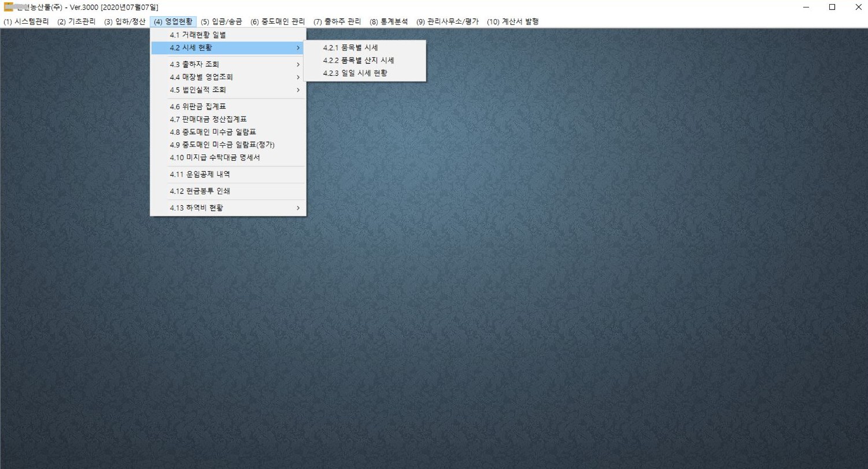Image resolution: width=868 pixels, height=469 pixels.
Task: Select 4.2.2 품목별 산지 시세
Action: point(358,60)
